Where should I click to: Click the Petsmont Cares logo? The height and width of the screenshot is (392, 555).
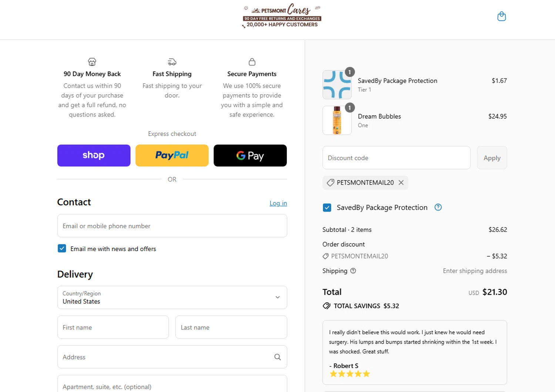[282, 16]
